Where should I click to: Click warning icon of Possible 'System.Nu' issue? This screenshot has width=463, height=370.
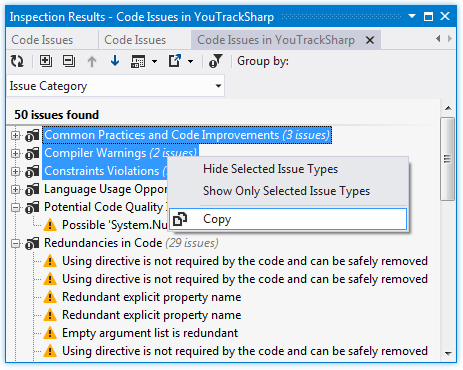(50, 225)
